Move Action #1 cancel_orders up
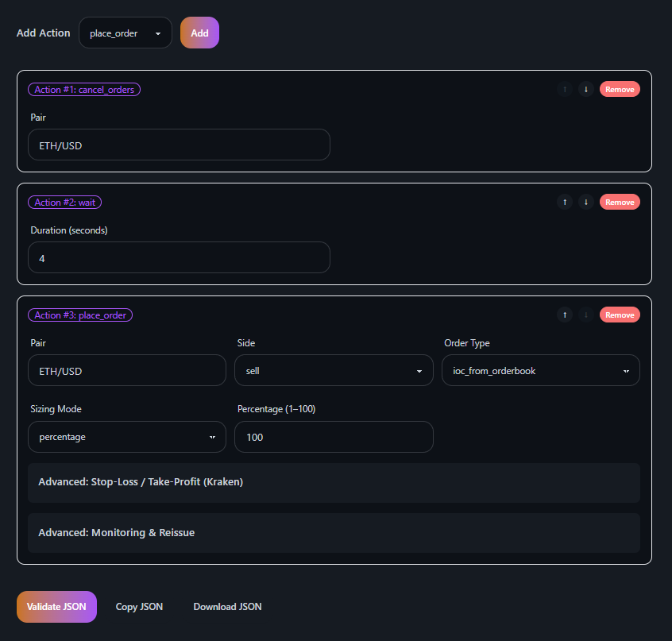The height and width of the screenshot is (641, 672). tap(565, 89)
